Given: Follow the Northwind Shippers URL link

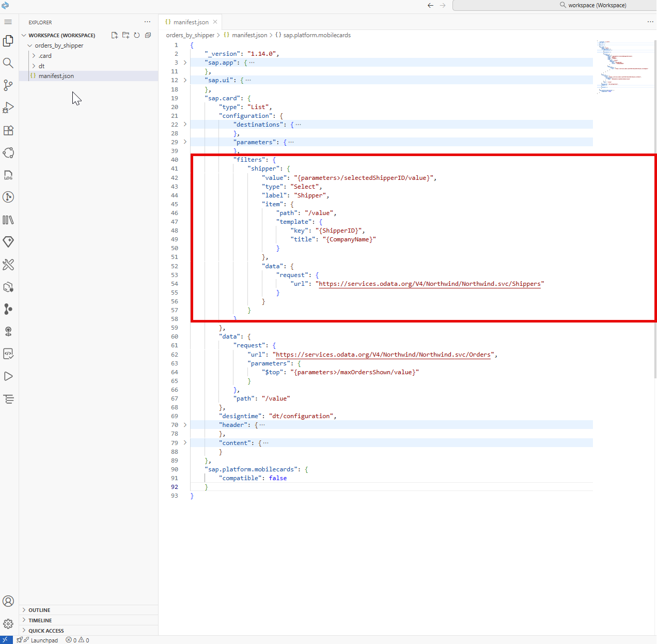Looking at the screenshot, I should pyautogui.click(x=430, y=284).
